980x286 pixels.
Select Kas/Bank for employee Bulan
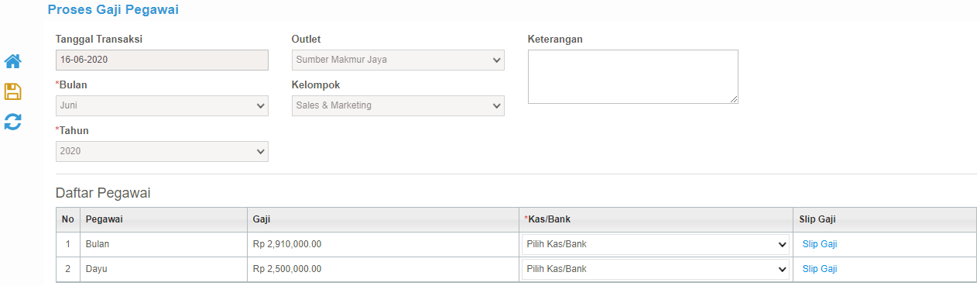[656, 245]
